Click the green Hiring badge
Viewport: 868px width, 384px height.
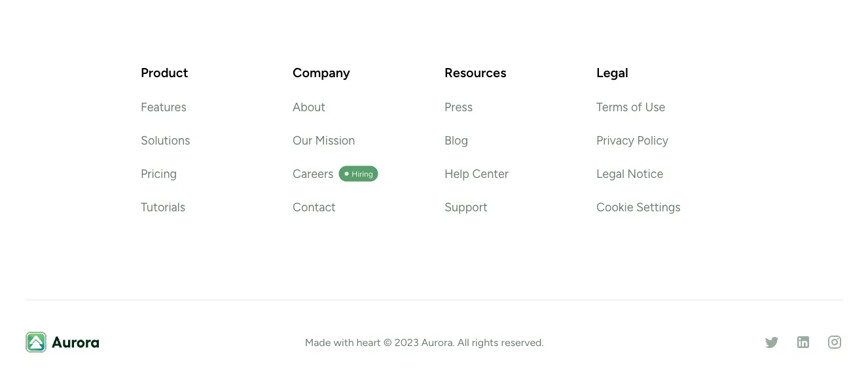pos(358,174)
